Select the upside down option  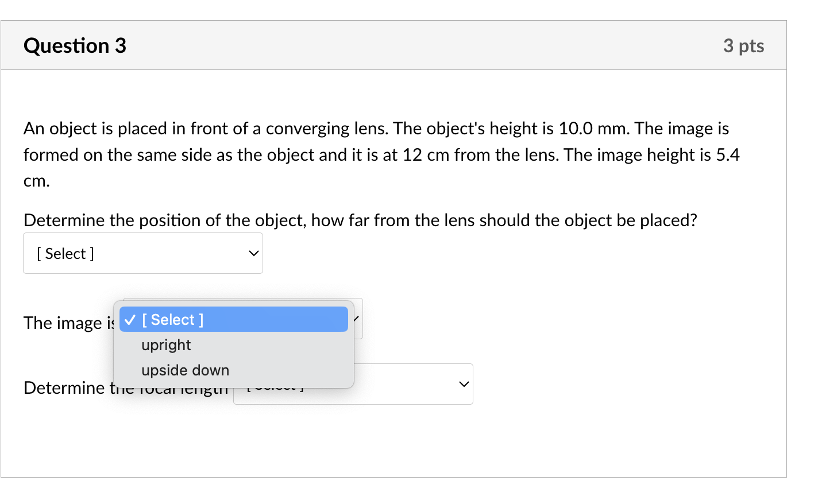(x=234, y=370)
